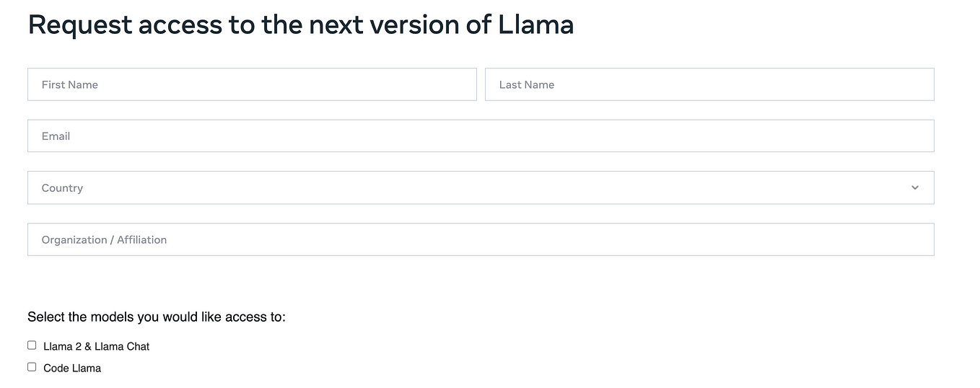Click the 'First Name' placeholder text

tap(69, 84)
